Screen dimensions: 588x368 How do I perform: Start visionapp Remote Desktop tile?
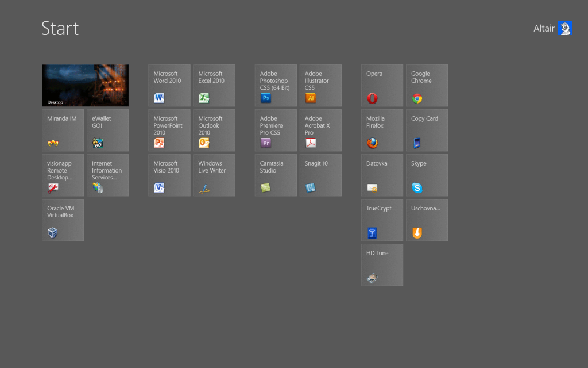63,175
